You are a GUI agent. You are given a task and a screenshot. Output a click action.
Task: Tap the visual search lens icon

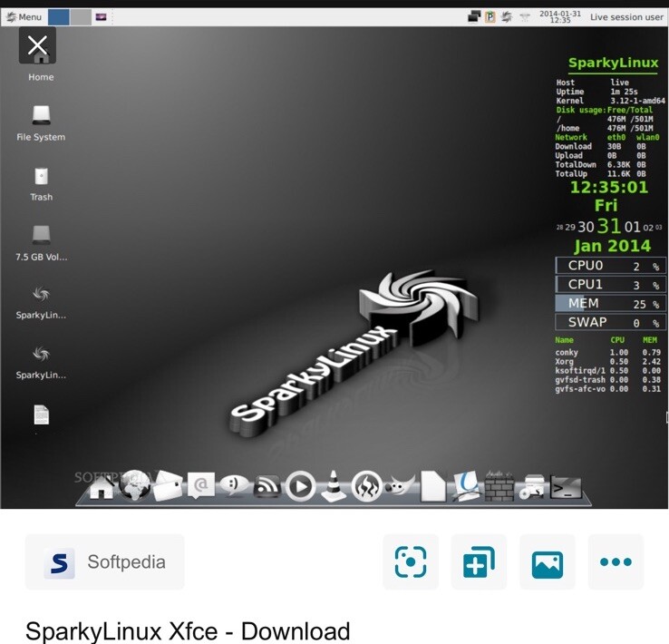[x=411, y=561]
